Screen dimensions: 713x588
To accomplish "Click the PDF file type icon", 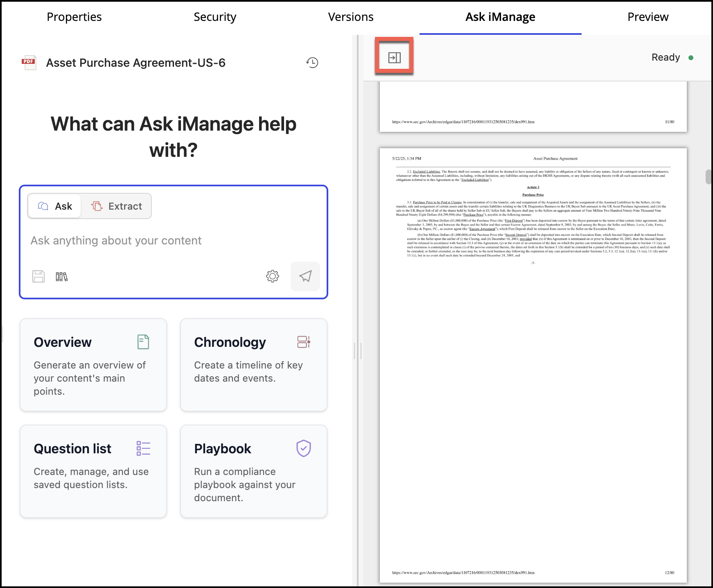I will click(x=29, y=63).
